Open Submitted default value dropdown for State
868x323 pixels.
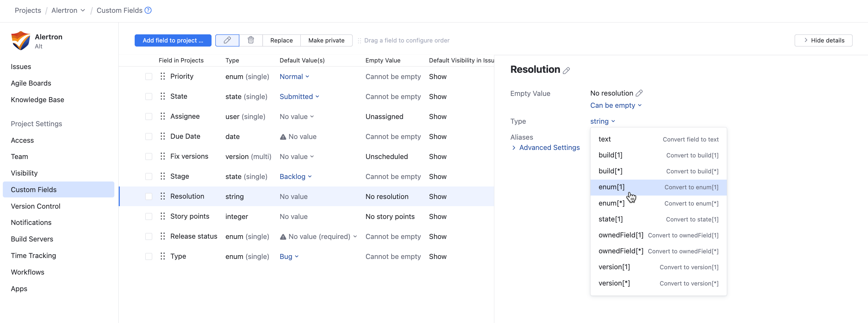click(299, 97)
